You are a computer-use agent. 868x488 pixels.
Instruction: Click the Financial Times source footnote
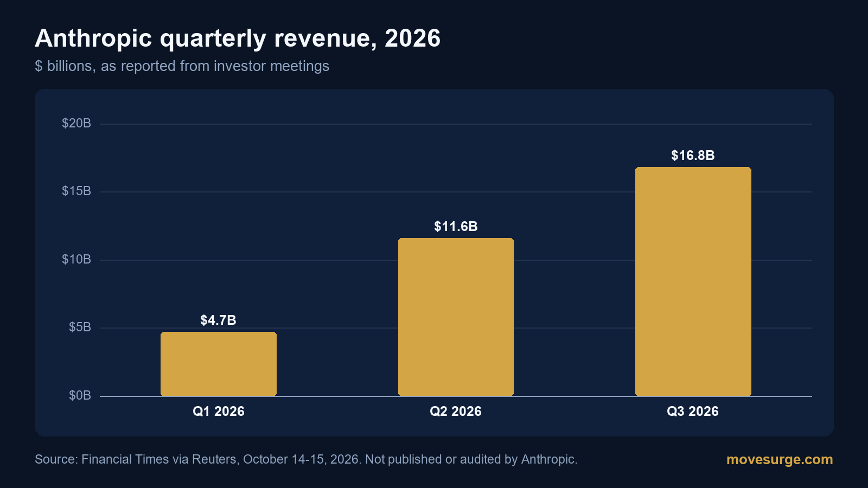(x=306, y=459)
